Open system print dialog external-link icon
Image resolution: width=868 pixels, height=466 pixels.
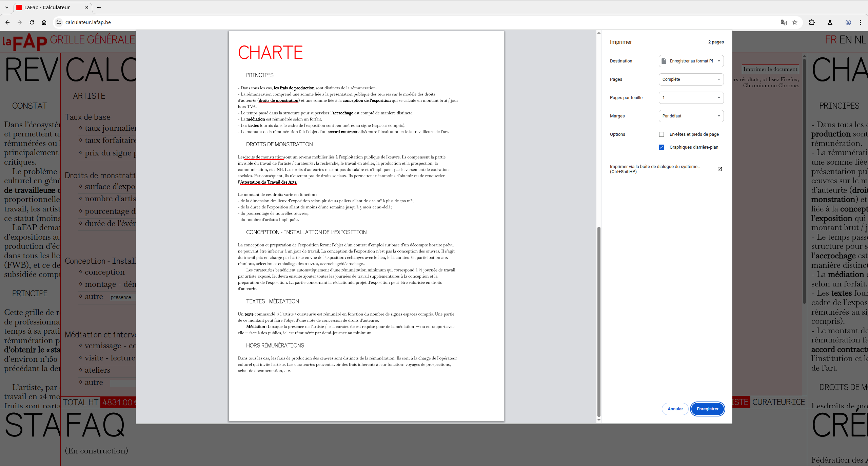click(720, 169)
